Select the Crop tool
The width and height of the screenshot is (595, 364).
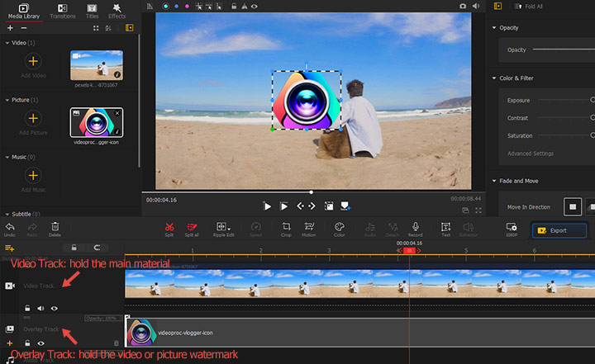pos(286,228)
